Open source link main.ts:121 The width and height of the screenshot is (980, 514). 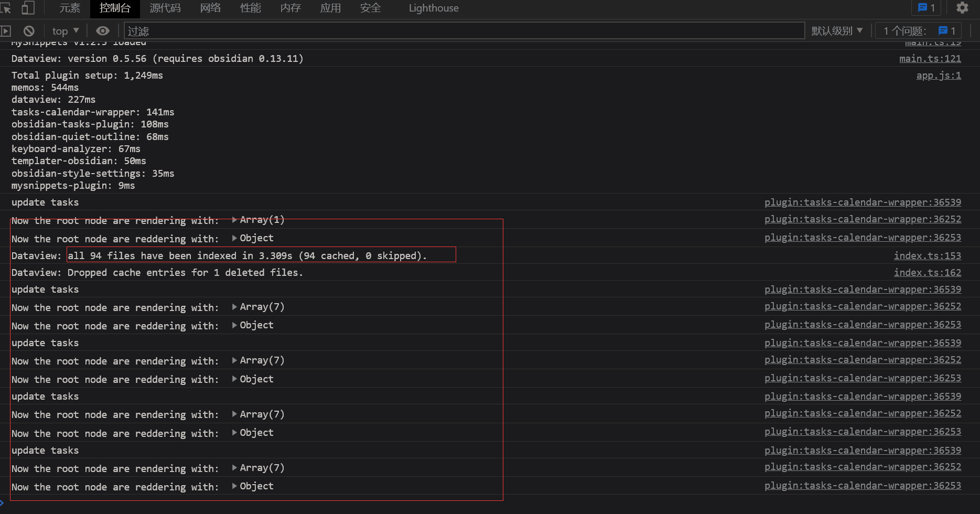930,59
